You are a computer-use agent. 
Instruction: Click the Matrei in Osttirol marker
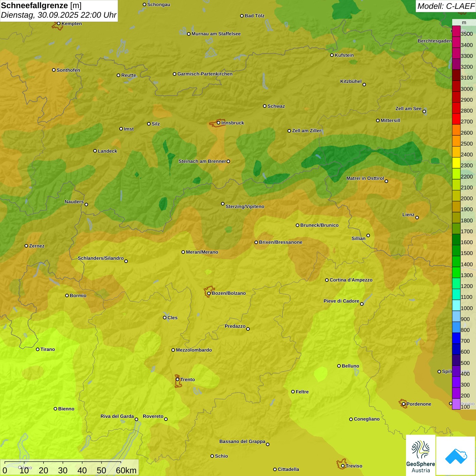(x=386, y=181)
